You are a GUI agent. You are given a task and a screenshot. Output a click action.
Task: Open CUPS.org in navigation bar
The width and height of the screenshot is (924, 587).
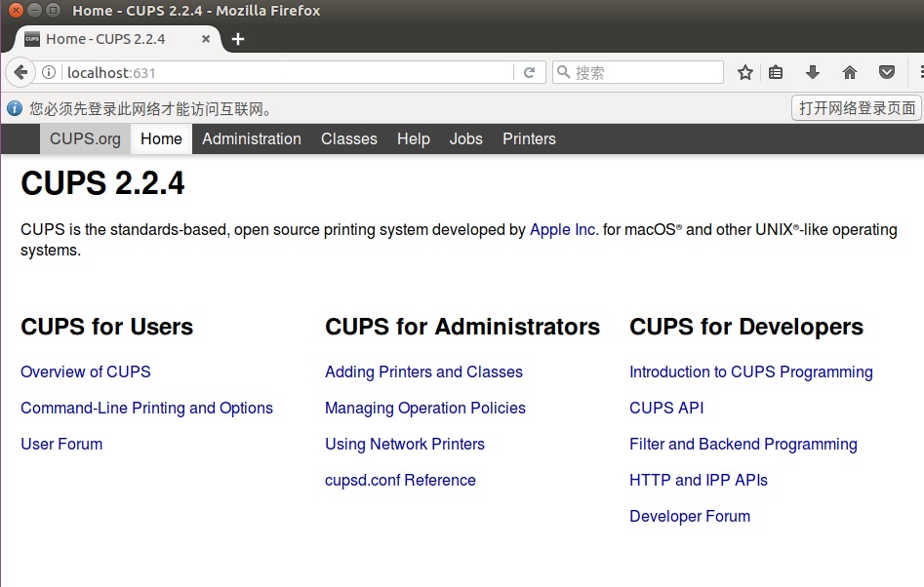pos(86,138)
